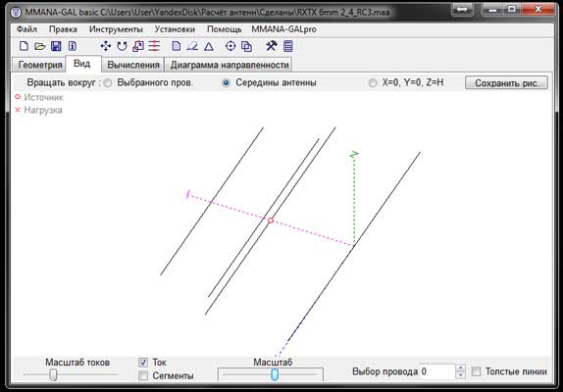Save antenna with floppy disk icon

tap(56, 46)
